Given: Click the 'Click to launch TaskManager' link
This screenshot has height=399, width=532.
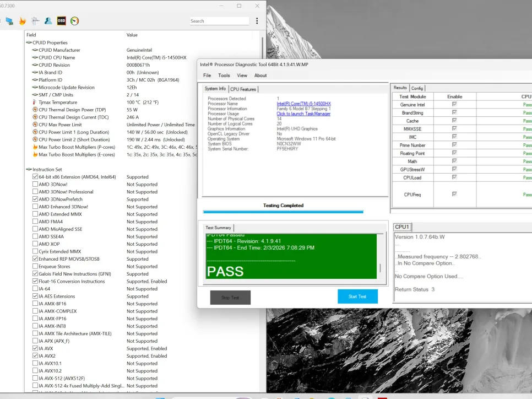Looking at the screenshot, I should pyautogui.click(x=303, y=114).
